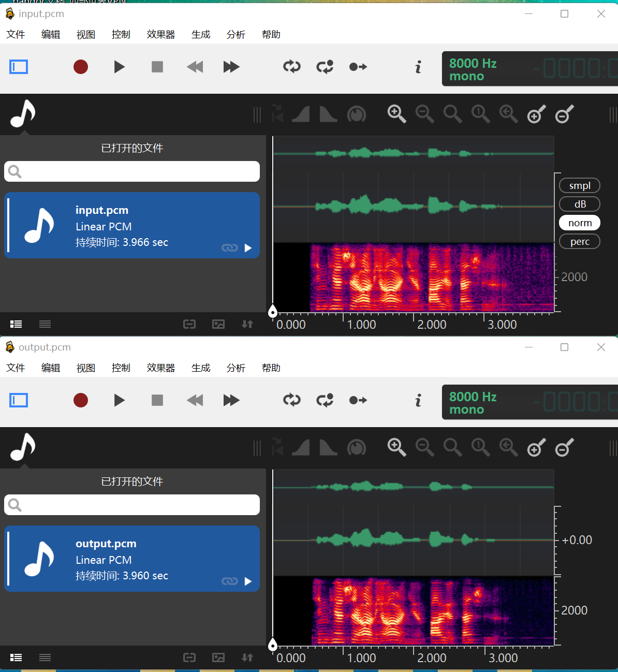This screenshot has height=672, width=618.
Task: Click fade-in icon in input.pcm window
Action: 301,114
